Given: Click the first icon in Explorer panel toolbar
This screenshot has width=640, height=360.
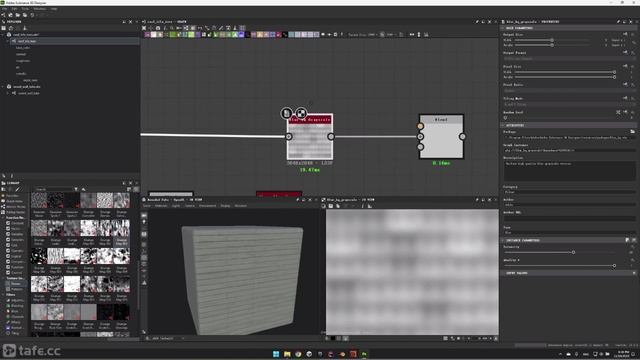Looking at the screenshot, I should 4,28.
